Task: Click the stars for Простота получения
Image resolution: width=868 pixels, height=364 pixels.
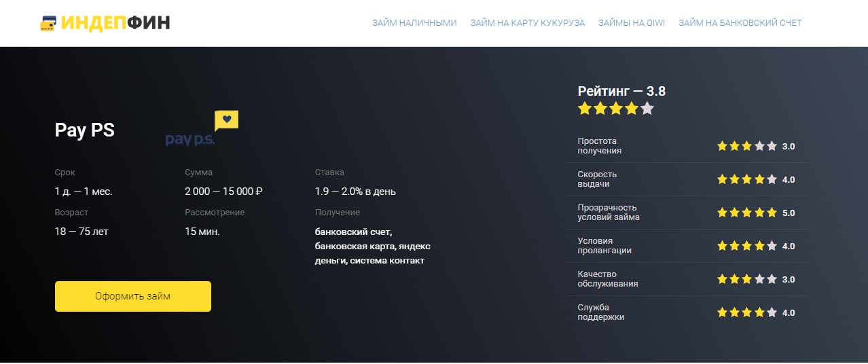Action: coord(747,146)
